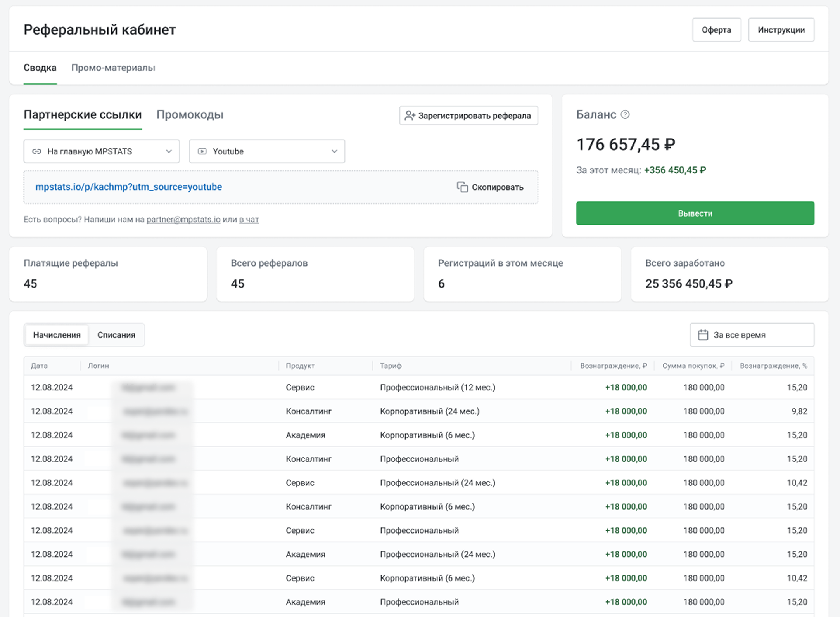Click the link icon in На главную MPSTATS
Screen dimensions: 840x617
click(36, 151)
